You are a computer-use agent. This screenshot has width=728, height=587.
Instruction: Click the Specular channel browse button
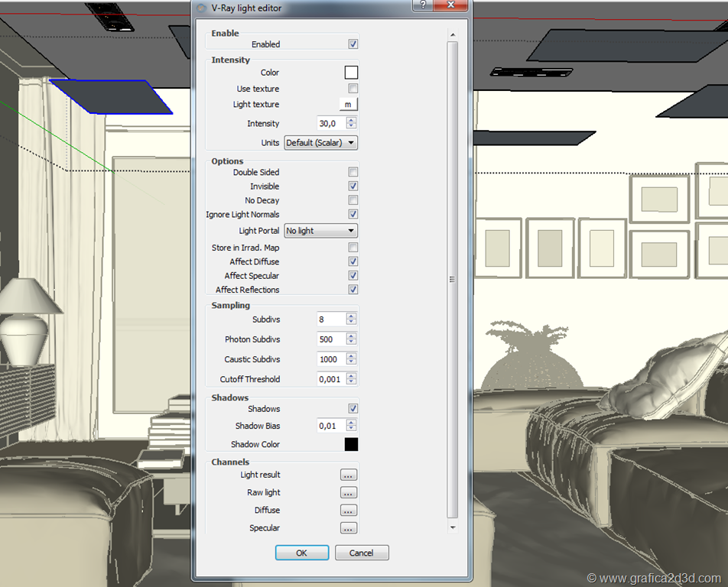click(348, 528)
